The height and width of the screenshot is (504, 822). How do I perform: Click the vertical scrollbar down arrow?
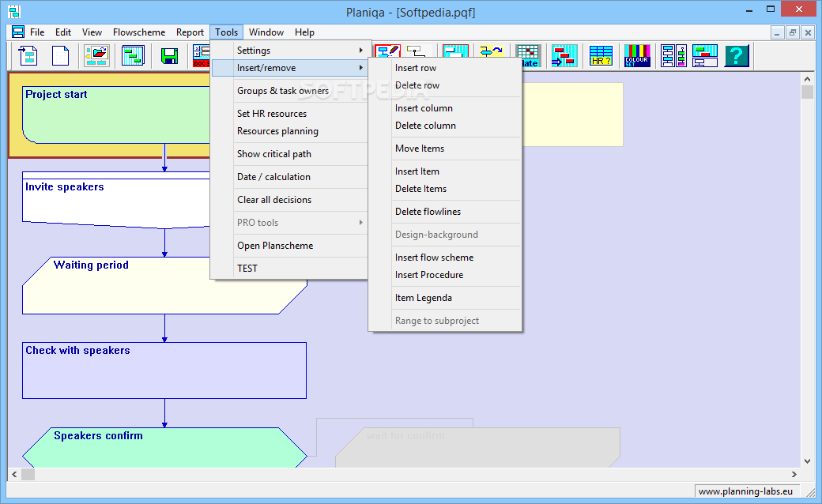tap(807, 461)
